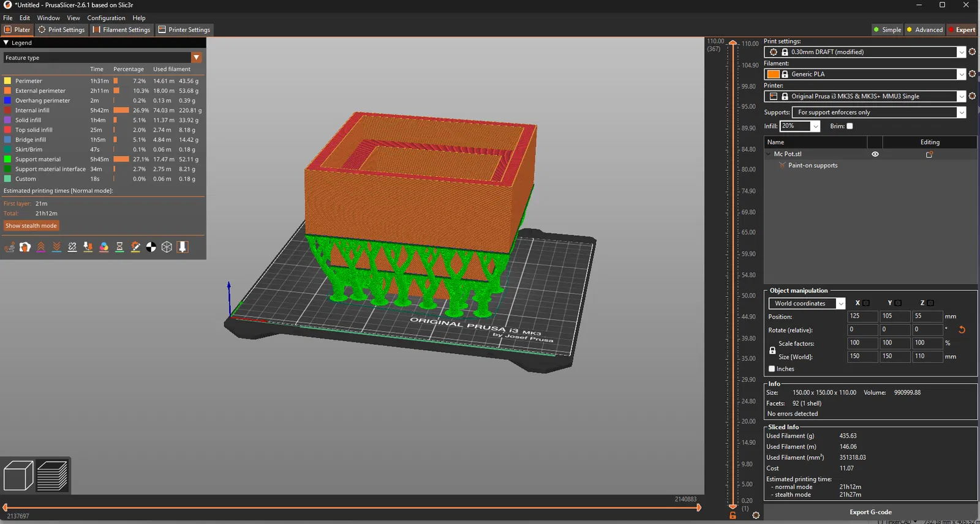Switch to Filament Settings tab

pos(121,29)
